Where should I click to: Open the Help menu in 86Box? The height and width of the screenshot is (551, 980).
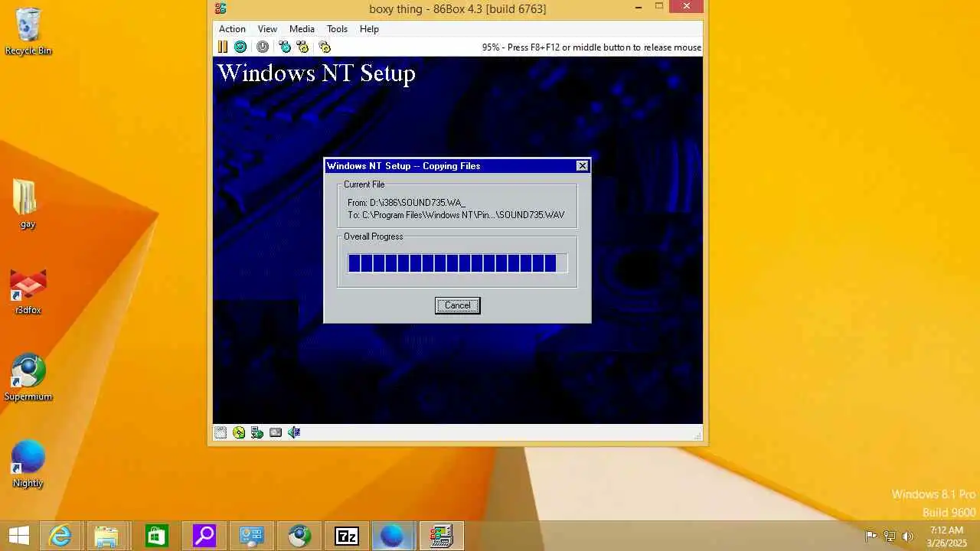pyautogui.click(x=369, y=29)
